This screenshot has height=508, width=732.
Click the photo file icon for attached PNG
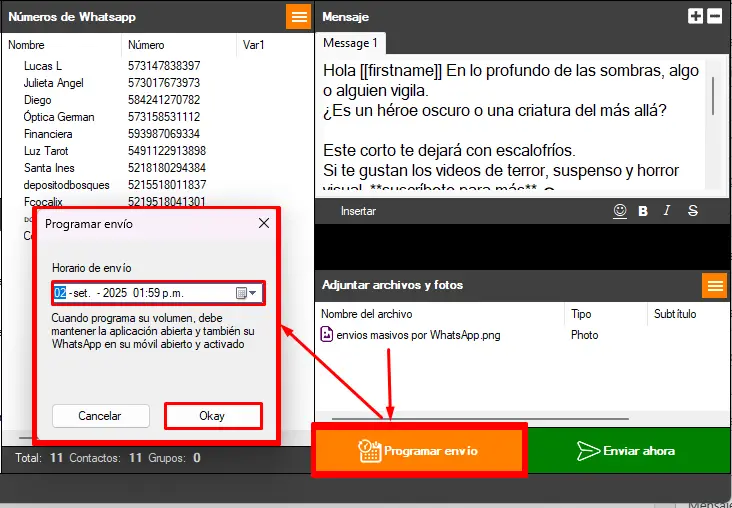click(327, 335)
